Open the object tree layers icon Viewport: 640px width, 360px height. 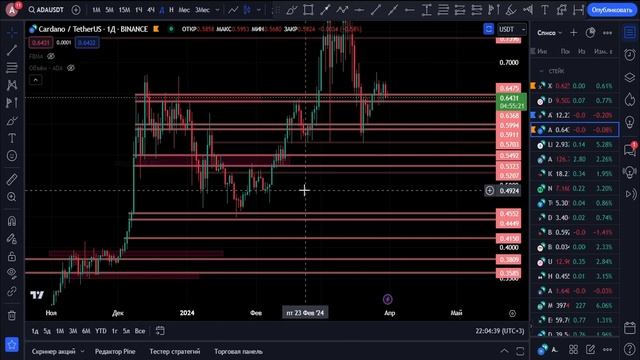(x=630, y=77)
